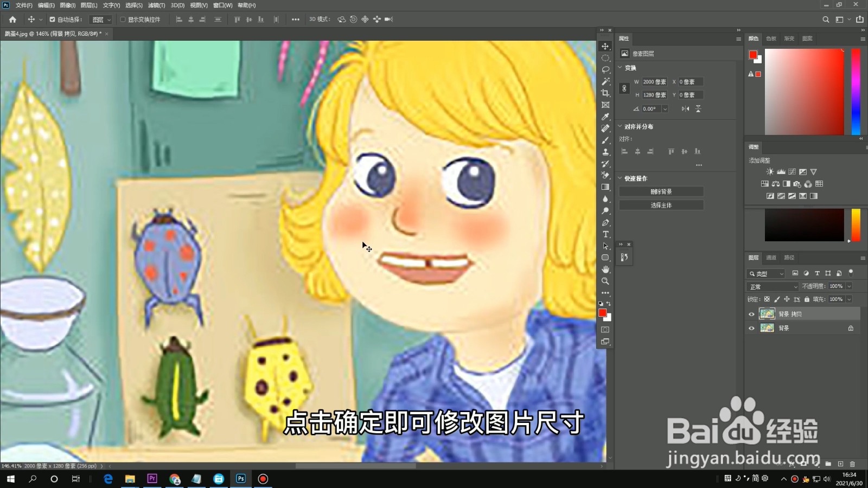Open the 窗口(W) menu
This screenshot has height=488, width=868.
click(222, 5)
